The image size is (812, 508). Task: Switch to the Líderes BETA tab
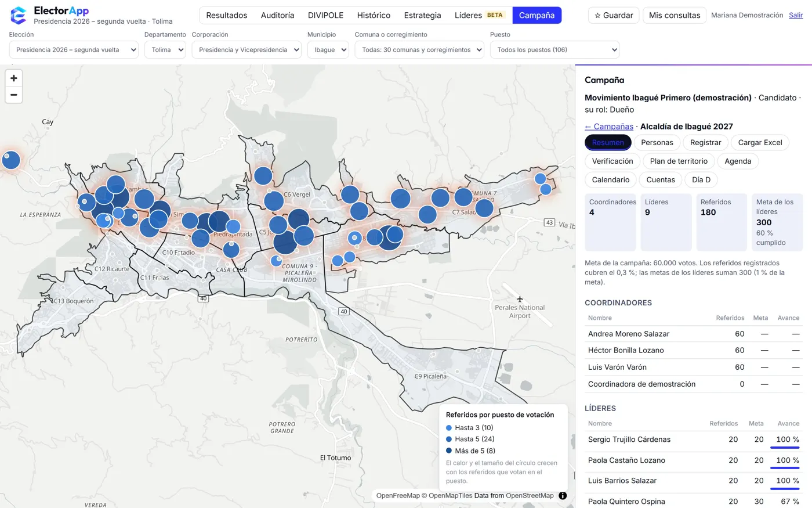click(480, 15)
